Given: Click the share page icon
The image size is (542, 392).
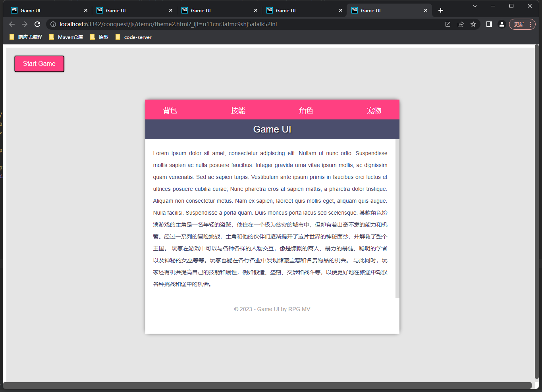Looking at the screenshot, I should point(461,24).
